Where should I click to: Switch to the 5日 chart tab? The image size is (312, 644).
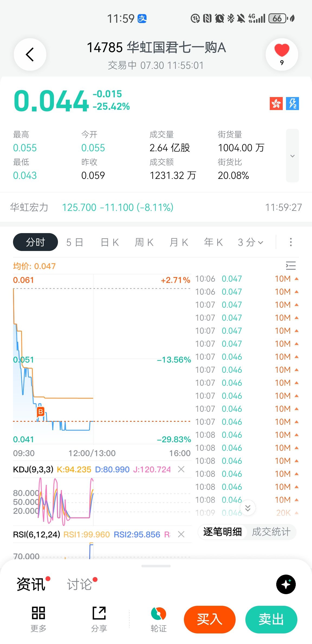tap(75, 242)
